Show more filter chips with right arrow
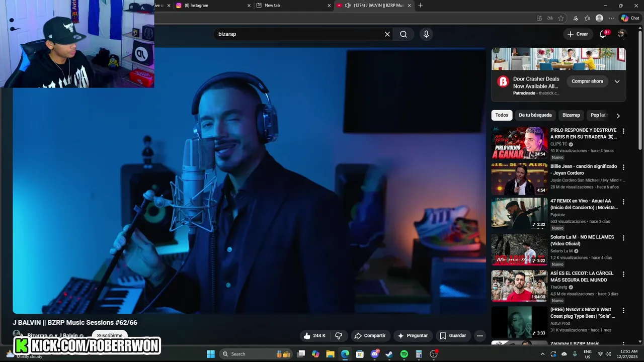644x362 pixels. click(618, 116)
